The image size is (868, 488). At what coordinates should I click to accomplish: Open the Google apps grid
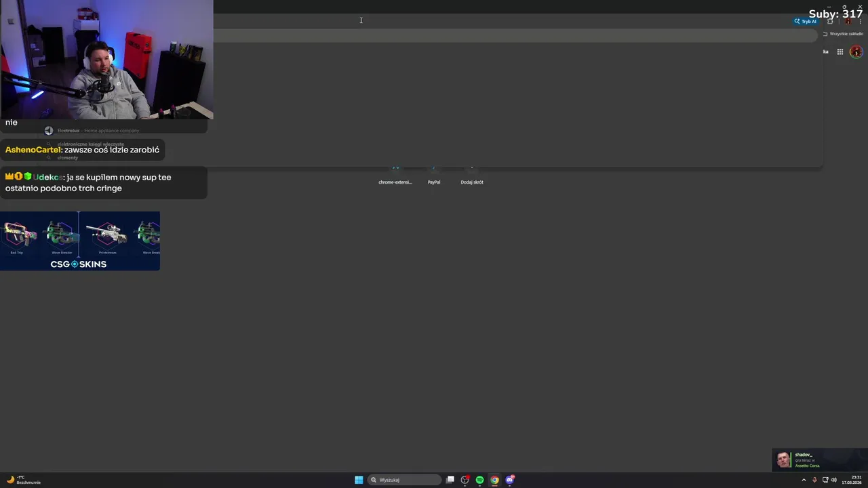point(840,52)
